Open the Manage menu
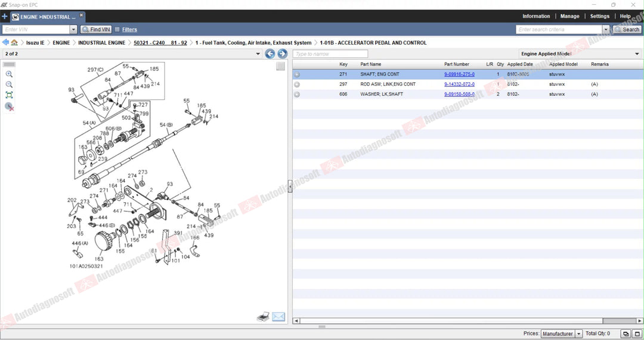 569,17
